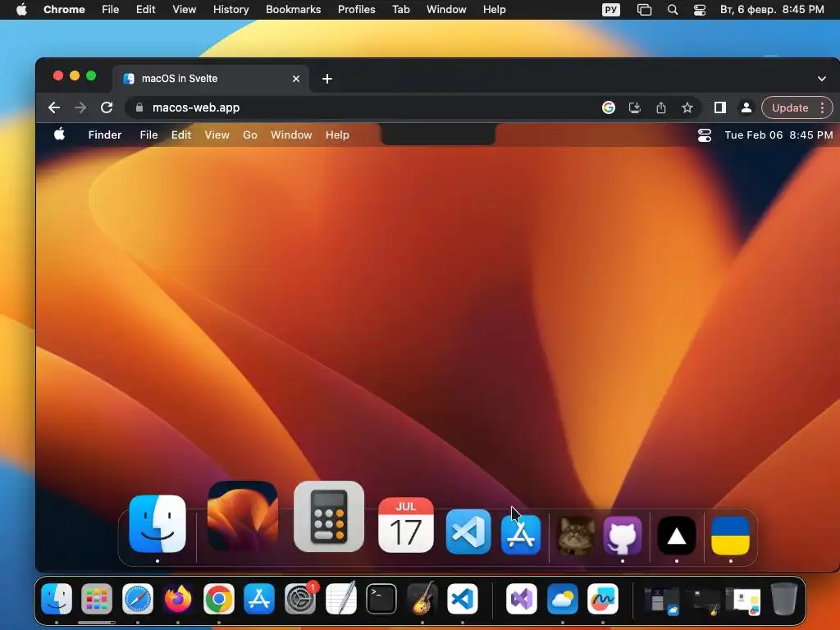840x630 pixels.
Task: Click the Ukraine flag dock icon
Action: pos(730,535)
